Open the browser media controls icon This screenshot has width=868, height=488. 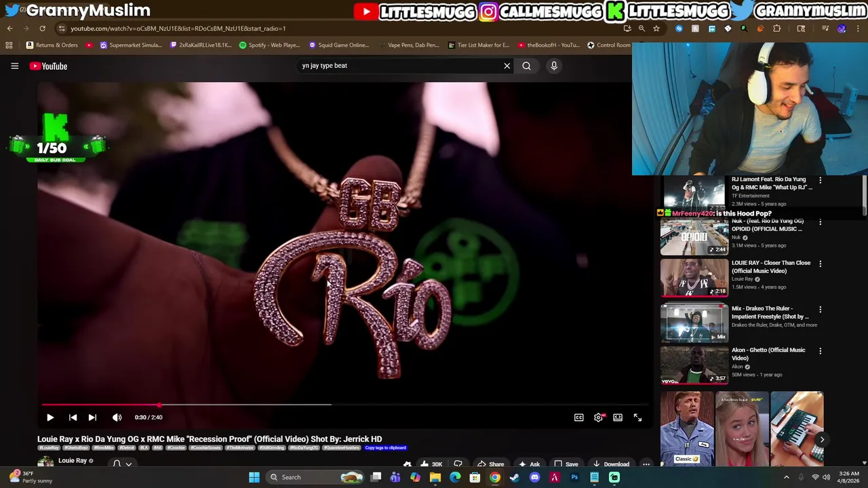[x=825, y=28]
